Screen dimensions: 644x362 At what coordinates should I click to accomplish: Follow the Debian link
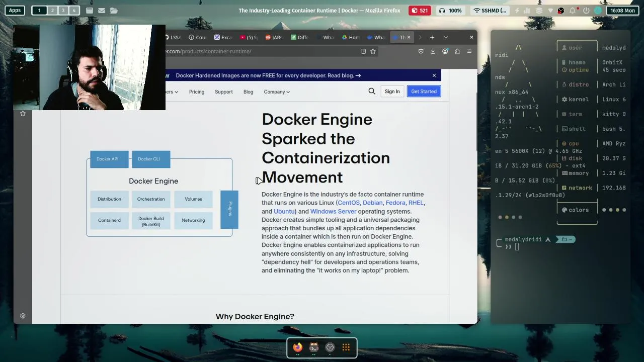(373, 203)
